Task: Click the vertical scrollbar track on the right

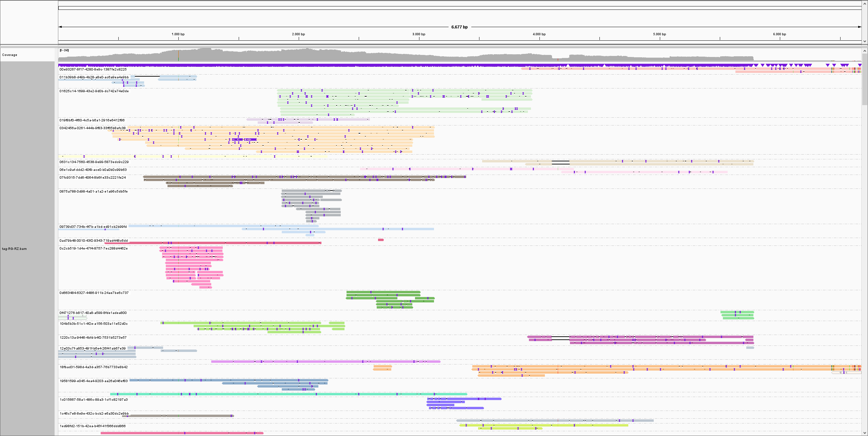Action: (865, 237)
